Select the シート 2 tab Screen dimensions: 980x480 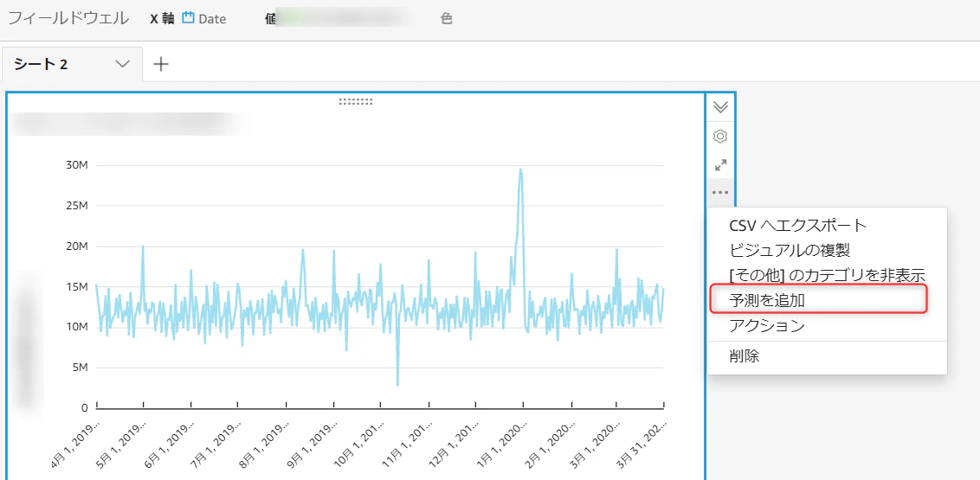coord(72,64)
